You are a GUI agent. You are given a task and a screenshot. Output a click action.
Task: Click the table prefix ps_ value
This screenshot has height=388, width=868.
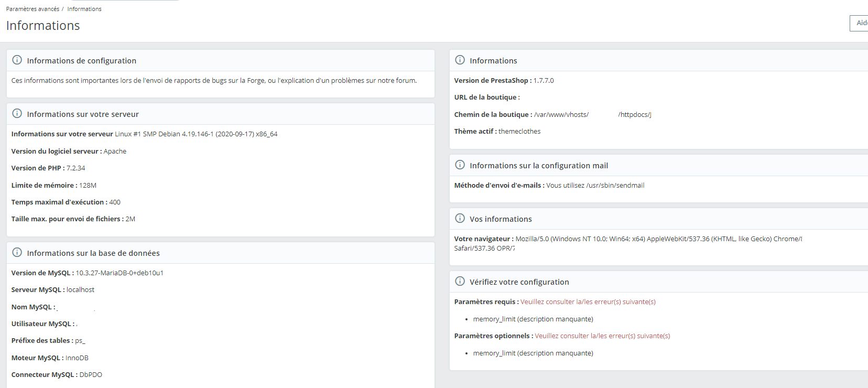pyautogui.click(x=80, y=341)
